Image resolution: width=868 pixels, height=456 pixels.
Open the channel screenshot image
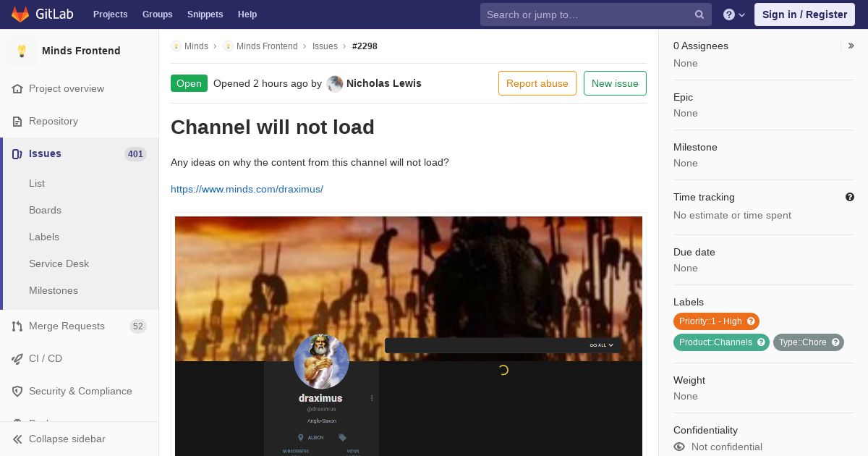409,336
